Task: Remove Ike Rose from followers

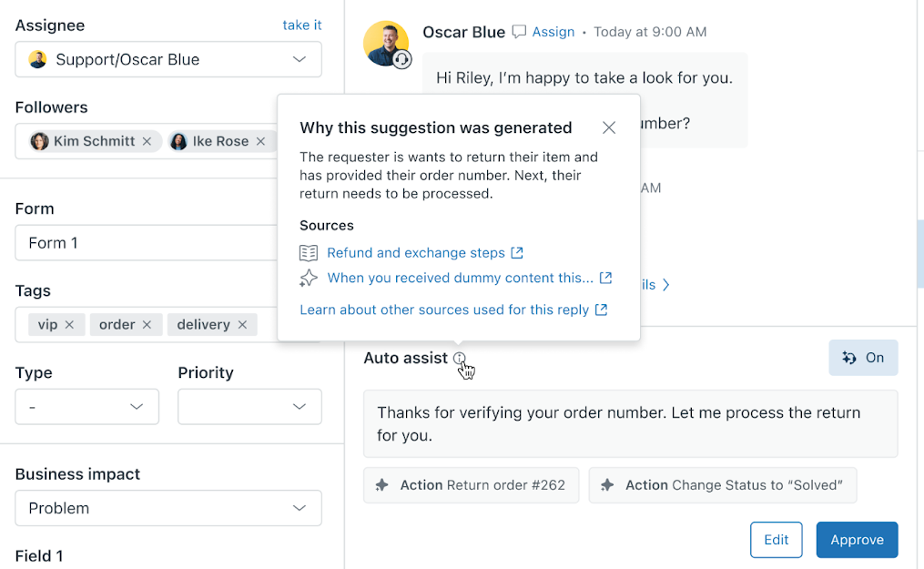Action: [260, 141]
